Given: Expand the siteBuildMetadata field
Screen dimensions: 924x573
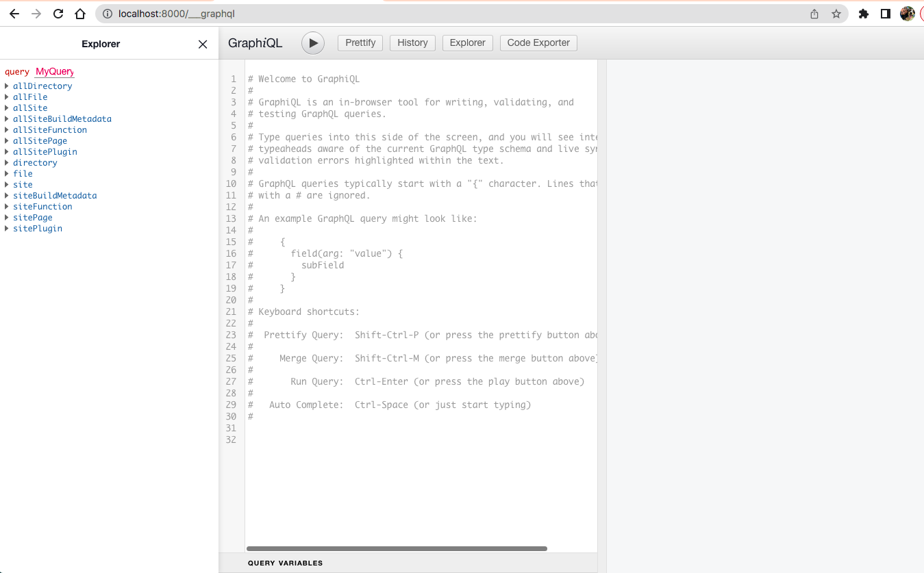Looking at the screenshot, I should pyautogui.click(x=55, y=196).
